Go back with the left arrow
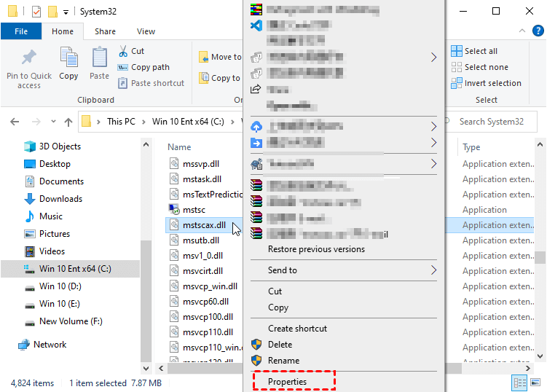The width and height of the screenshot is (547, 392). click(15, 122)
